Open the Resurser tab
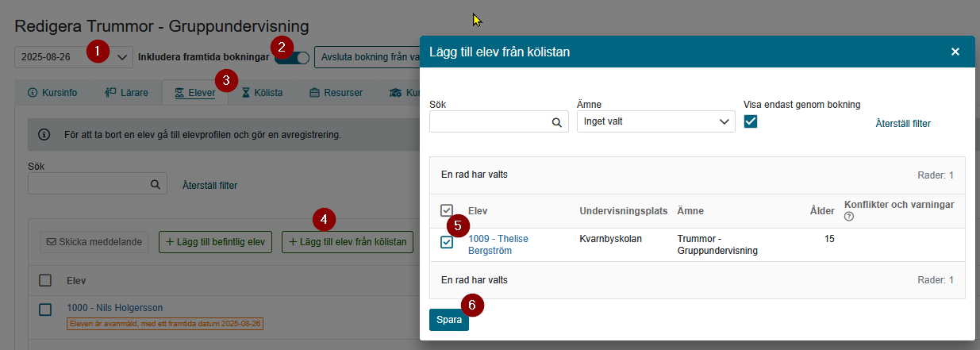 point(336,93)
